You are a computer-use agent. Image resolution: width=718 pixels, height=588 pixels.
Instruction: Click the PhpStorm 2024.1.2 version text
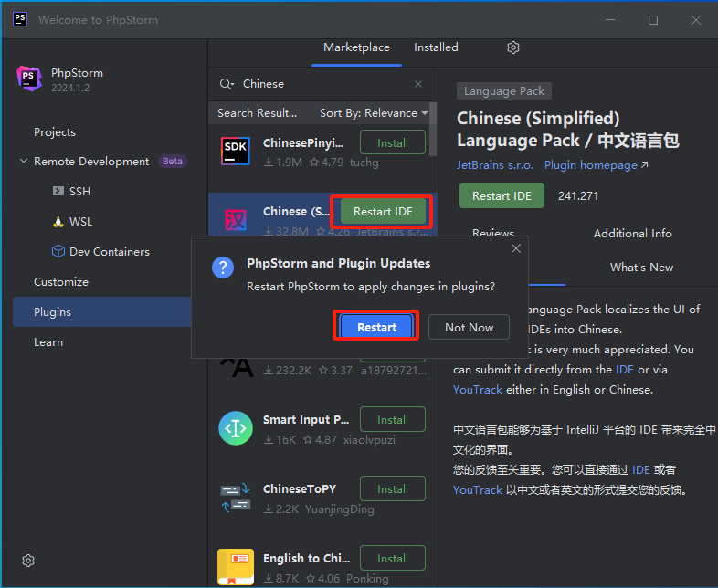[70, 88]
